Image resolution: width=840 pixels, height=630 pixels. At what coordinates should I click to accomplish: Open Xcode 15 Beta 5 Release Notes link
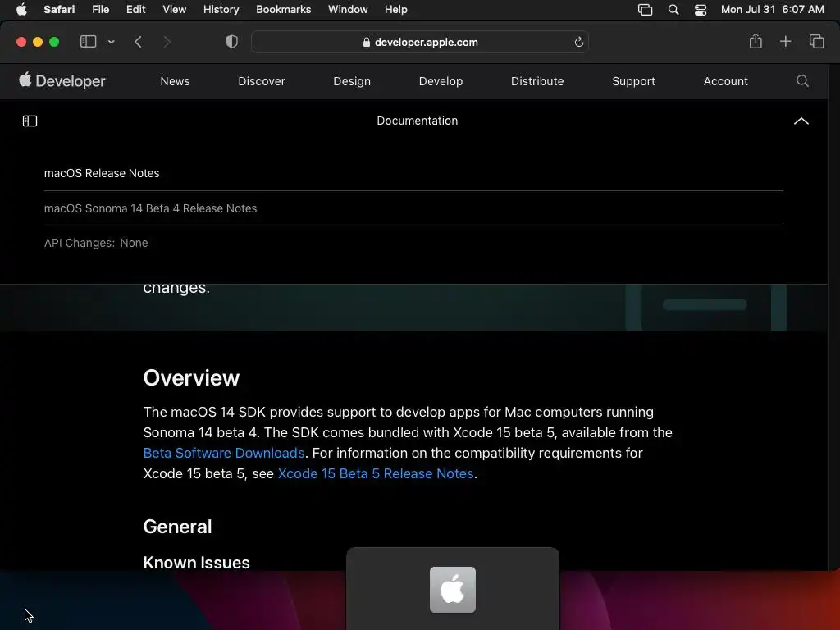376,473
